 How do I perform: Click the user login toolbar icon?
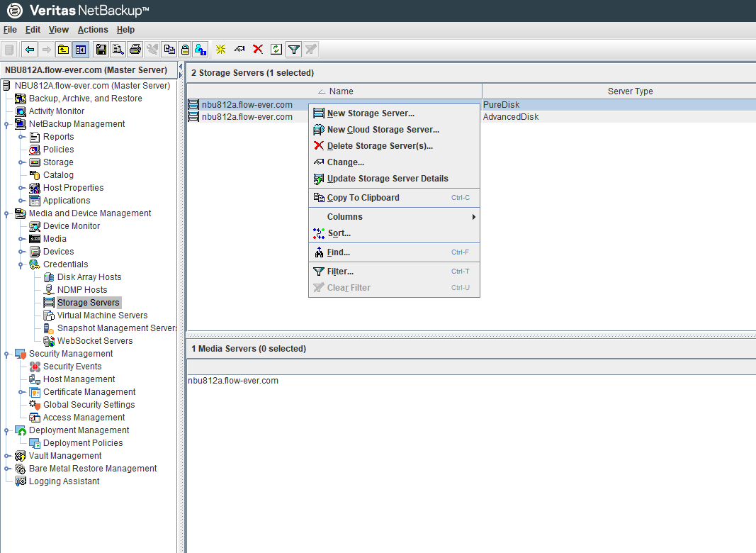click(x=201, y=49)
